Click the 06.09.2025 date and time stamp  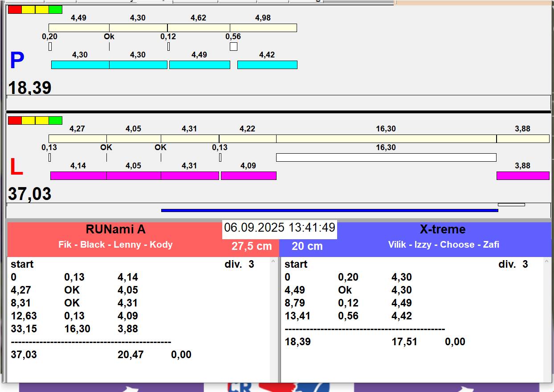tap(279, 228)
